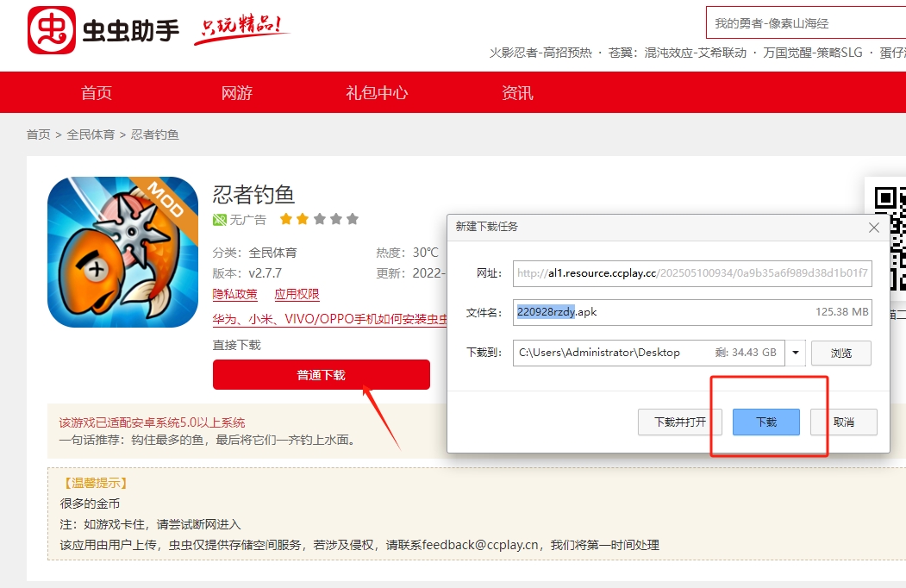Click the star rating under 忍者钓鱼
This screenshot has height=588, width=906.
point(319,219)
